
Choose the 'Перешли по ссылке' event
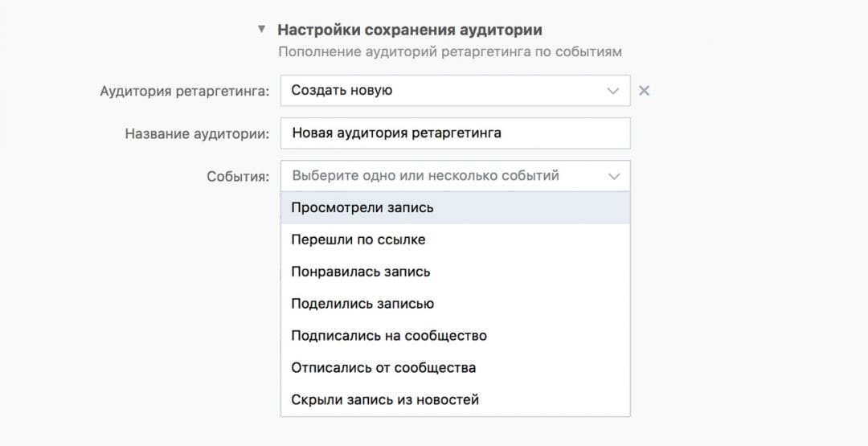click(x=358, y=239)
